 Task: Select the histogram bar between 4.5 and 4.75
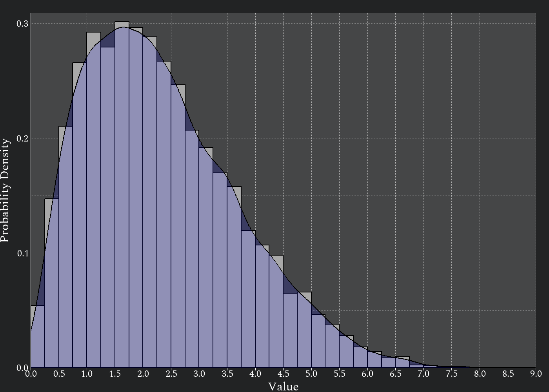[x=290, y=330]
